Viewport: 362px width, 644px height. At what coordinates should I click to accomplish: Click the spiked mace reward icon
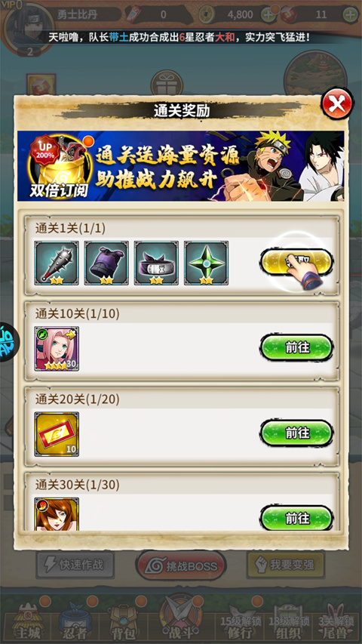click(57, 263)
